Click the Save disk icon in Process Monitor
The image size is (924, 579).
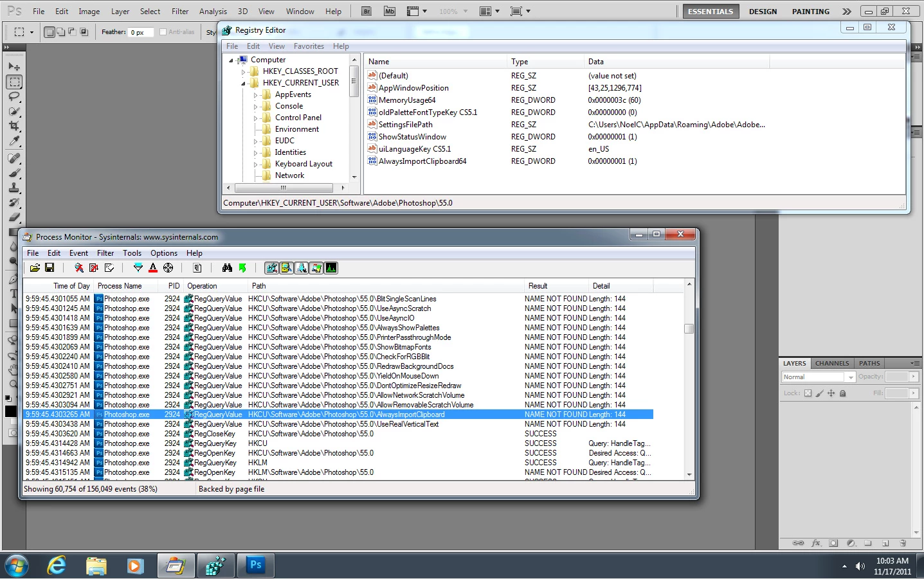50,268
